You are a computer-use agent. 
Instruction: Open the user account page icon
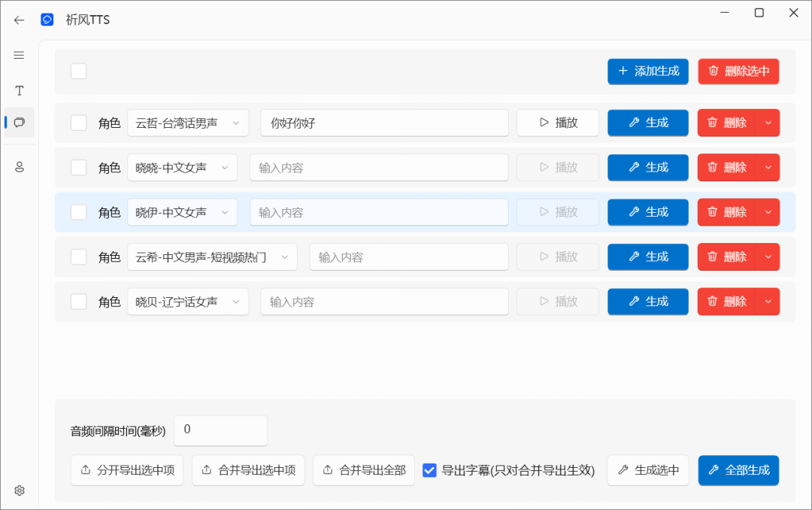(x=19, y=167)
